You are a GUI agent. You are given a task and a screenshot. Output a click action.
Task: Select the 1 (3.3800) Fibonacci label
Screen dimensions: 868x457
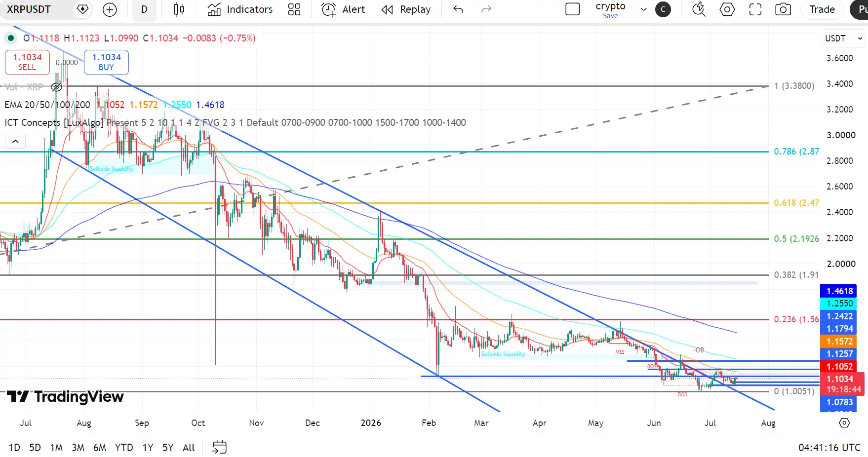[794, 86]
